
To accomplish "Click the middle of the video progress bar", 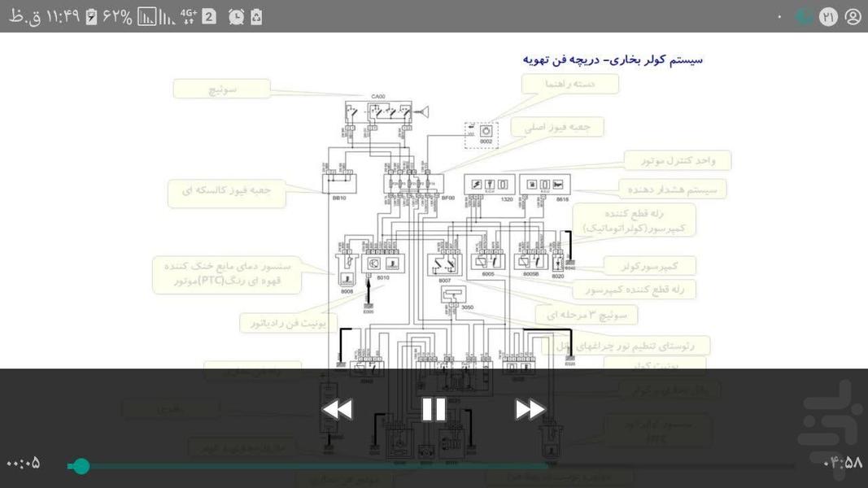I will pyautogui.click(x=431, y=466).
